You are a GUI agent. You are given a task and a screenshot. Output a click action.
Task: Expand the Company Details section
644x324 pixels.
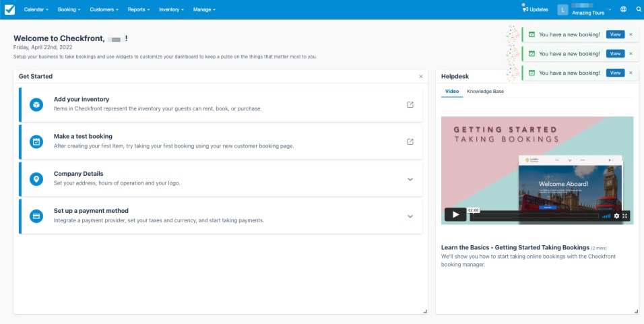(x=410, y=179)
